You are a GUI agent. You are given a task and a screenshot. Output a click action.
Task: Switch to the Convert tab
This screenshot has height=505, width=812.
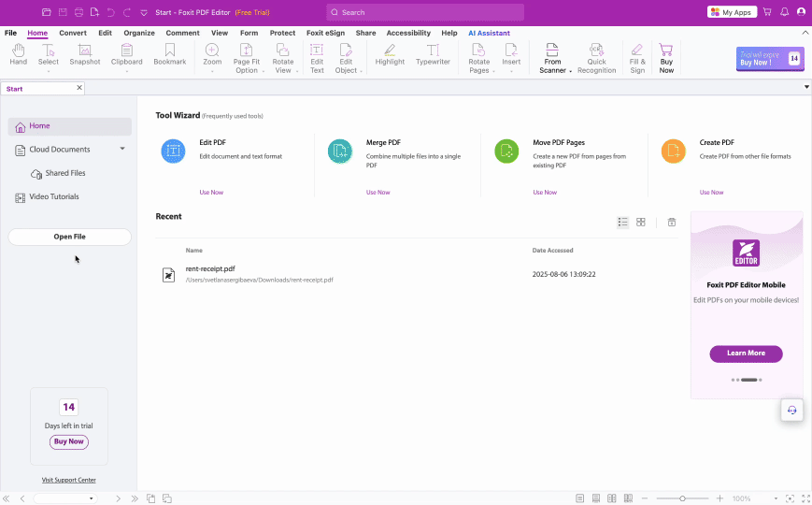(73, 33)
